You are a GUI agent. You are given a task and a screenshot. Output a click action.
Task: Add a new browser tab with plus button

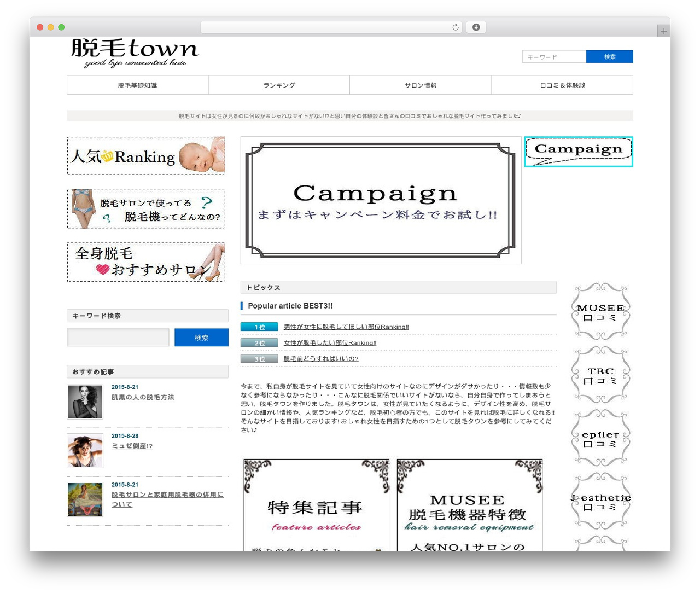coord(663,31)
